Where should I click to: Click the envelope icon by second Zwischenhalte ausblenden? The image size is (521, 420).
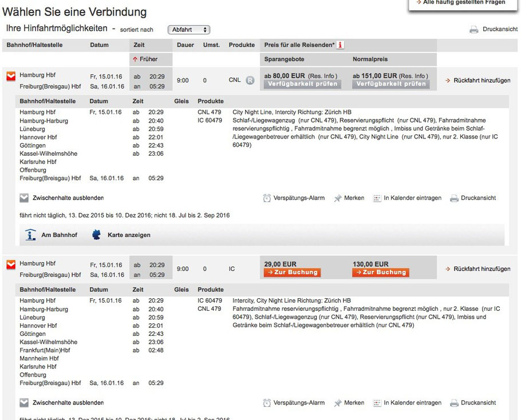24,403
